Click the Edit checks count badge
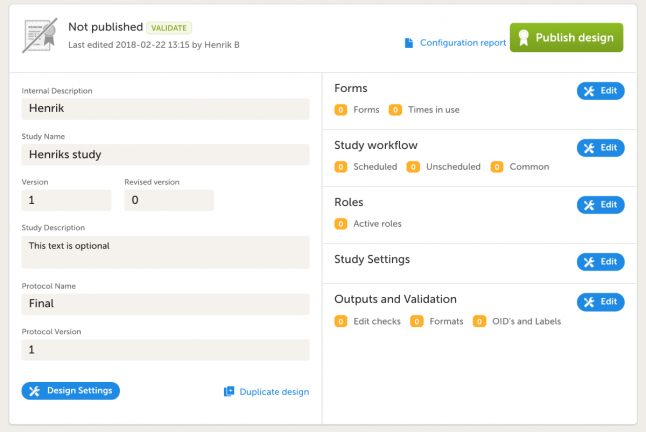Viewport: 646px width, 432px height. [x=341, y=321]
